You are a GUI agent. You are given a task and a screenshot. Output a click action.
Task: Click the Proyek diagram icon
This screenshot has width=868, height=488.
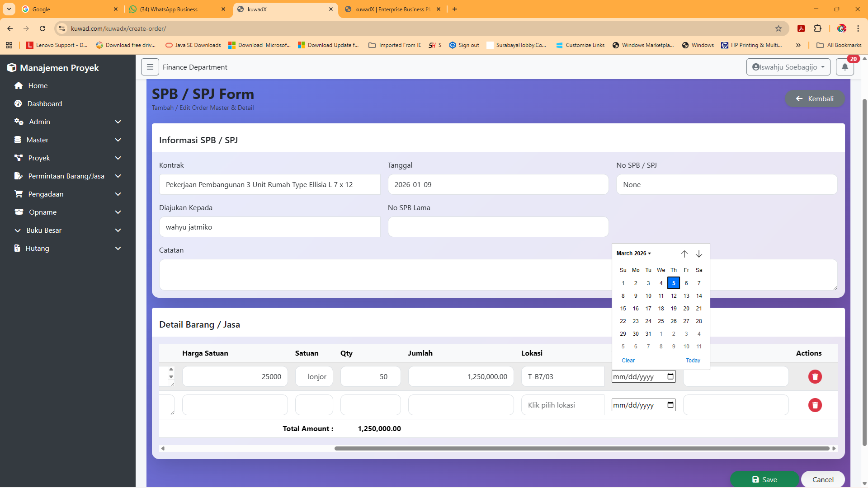coord(19,158)
